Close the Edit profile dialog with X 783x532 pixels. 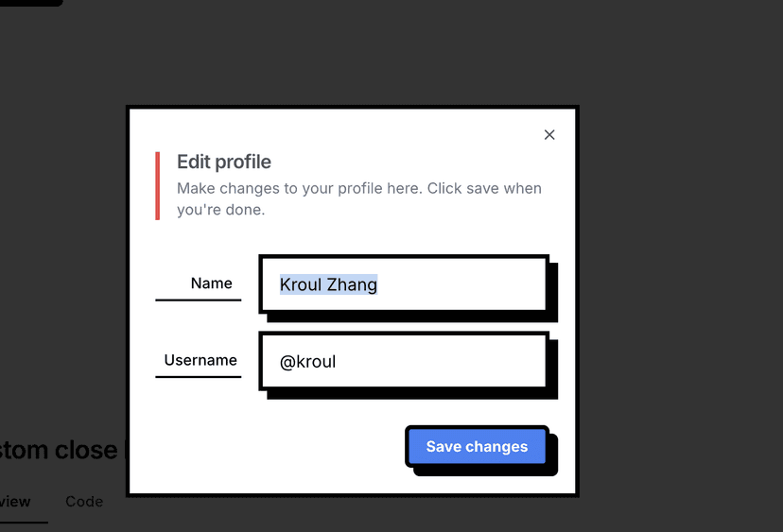(549, 135)
